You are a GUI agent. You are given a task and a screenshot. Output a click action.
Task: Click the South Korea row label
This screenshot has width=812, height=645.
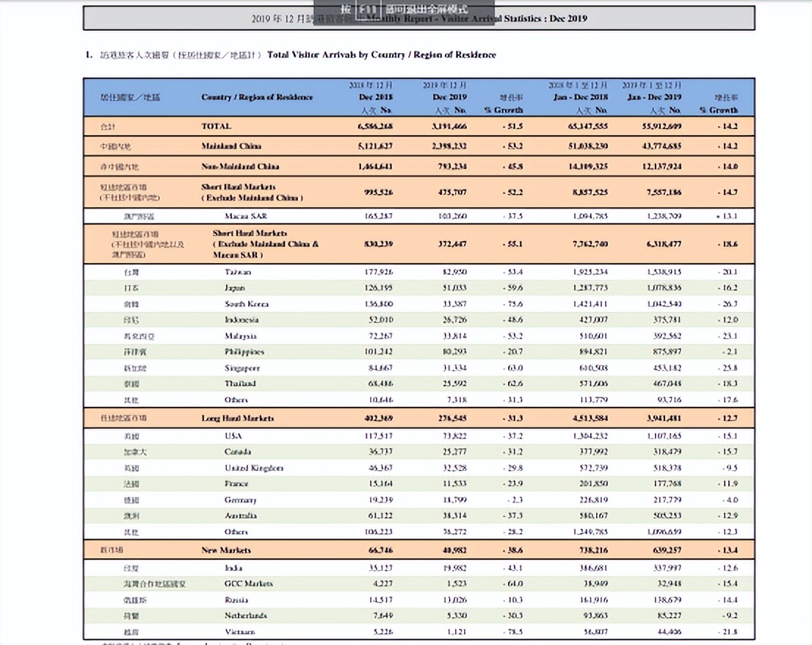point(246,304)
